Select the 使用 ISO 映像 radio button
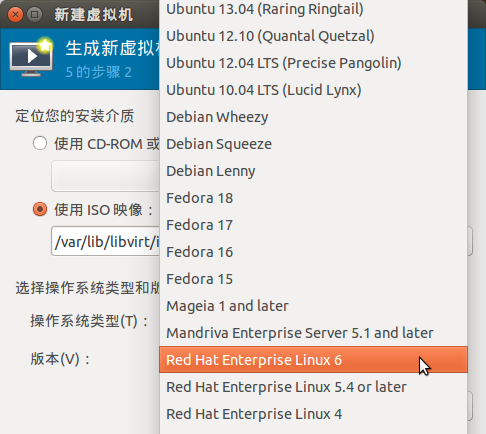Image resolution: width=486 pixels, height=434 pixels. [40, 209]
